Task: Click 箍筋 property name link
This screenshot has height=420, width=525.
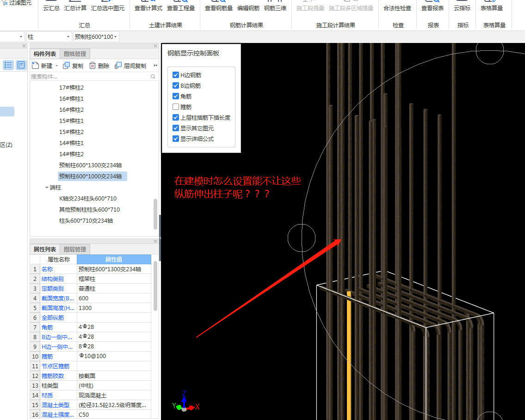Action: [47, 356]
